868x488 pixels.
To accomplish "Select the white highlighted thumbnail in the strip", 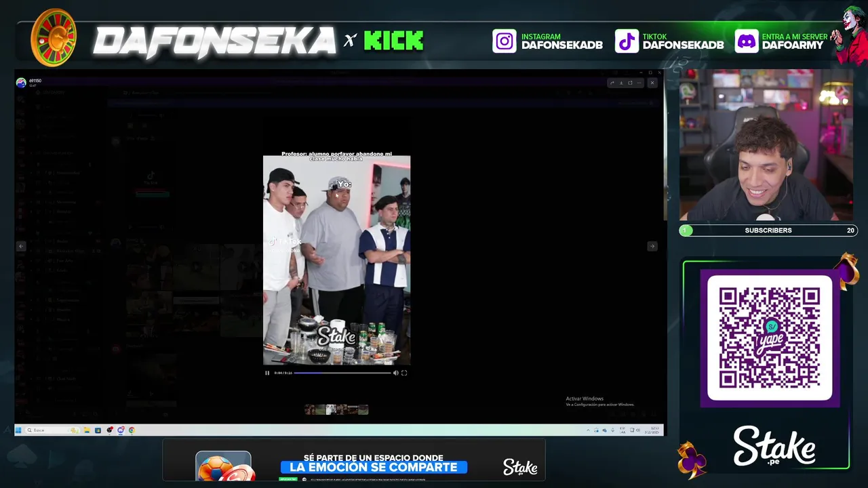I will (x=331, y=409).
